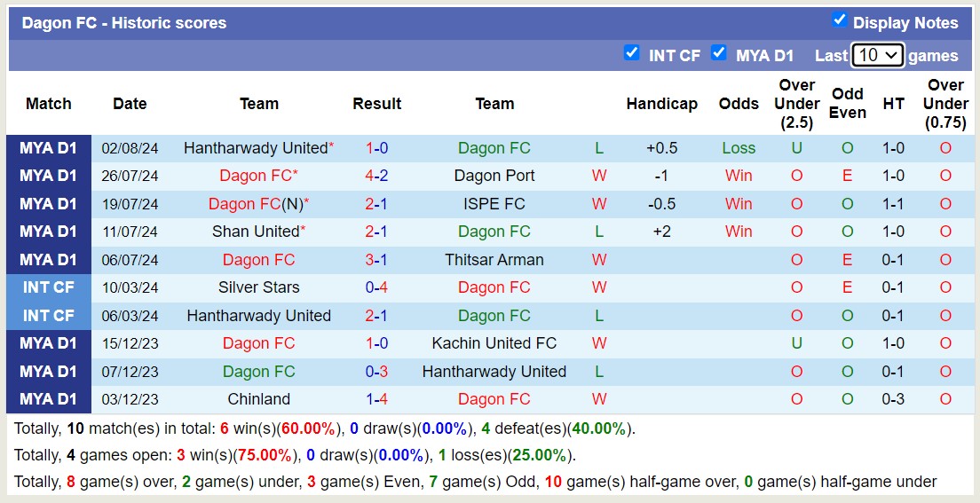980x503 pixels.
Task: Open the ISPE FC team link
Action: 494,204
